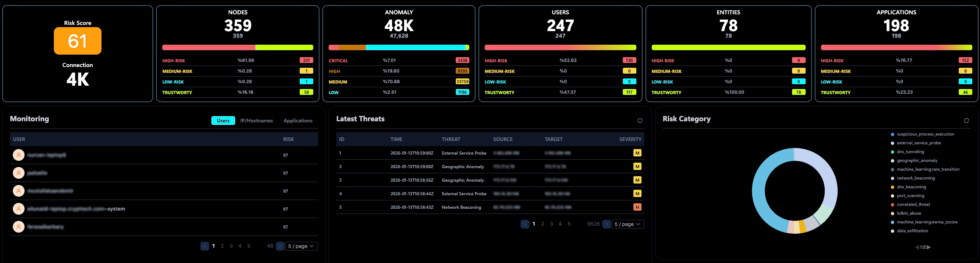Click the ANOMALY severity distribution bar
This screenshot has height=263, width=980.
(x=399, y=48)
